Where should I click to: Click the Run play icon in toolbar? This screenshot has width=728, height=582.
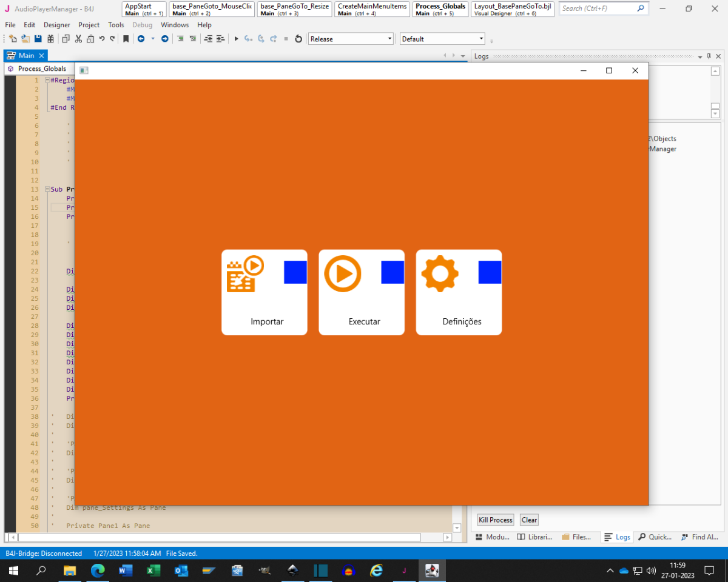(236, 39)
